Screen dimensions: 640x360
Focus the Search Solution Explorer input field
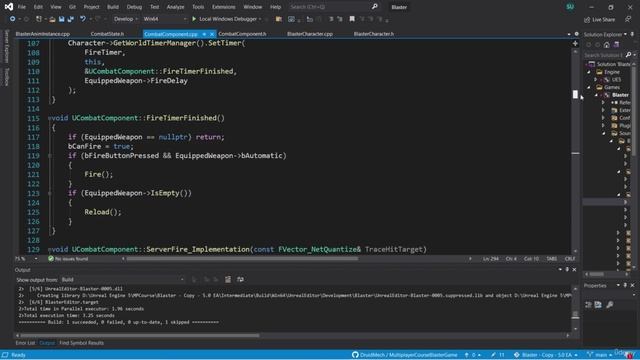[604, 55]
